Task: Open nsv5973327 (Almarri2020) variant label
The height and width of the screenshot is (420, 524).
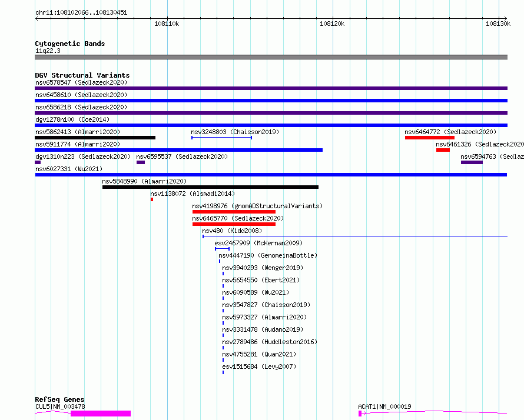Action: click(264, 317)
